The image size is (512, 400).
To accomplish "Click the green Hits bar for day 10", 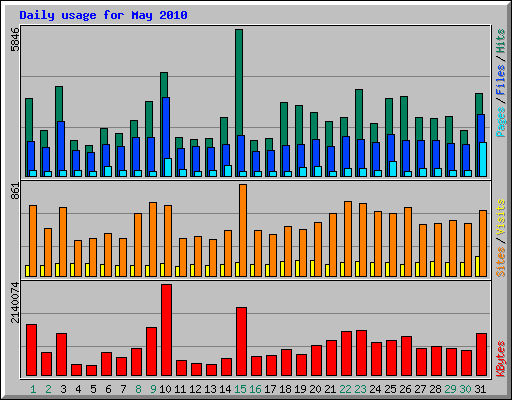I will [164, 85].
